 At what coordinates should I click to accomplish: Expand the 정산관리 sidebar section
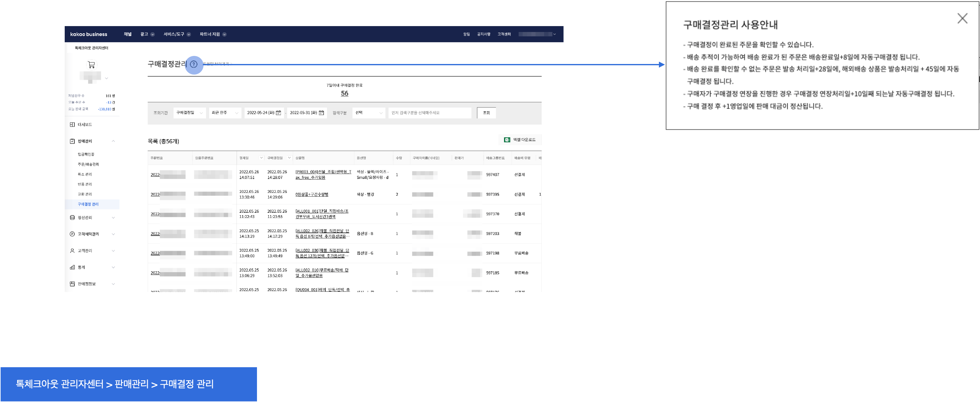[113, 218]
